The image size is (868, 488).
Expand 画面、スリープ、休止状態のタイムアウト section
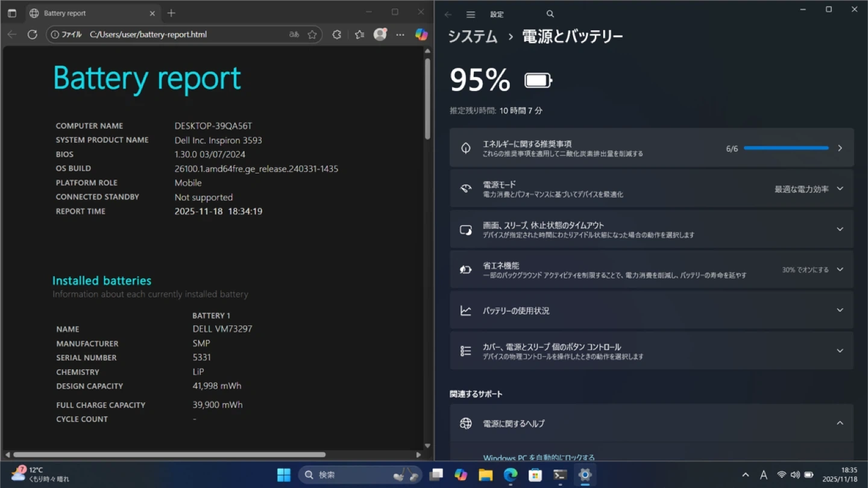[x=840, y=229]
